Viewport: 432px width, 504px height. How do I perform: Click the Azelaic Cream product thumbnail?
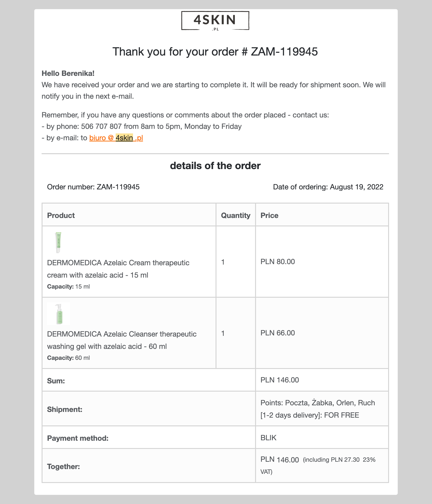58,242
